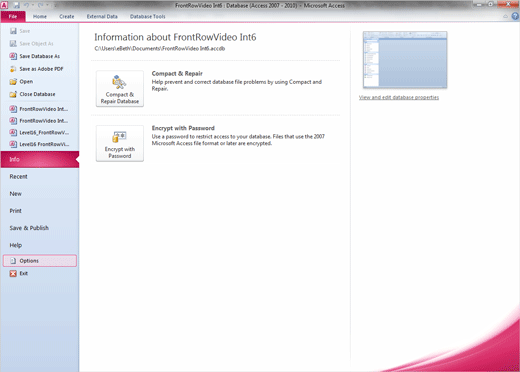
Task: Click Encrypt with Password button
Action: pos(120,143)
